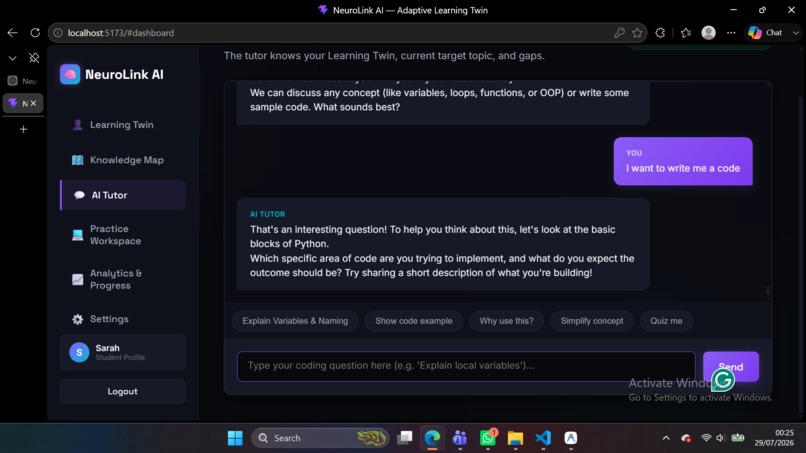This screenshot has height=453, width=806.
Task: Open the Windows Start menu
Action: click(235, 438)
